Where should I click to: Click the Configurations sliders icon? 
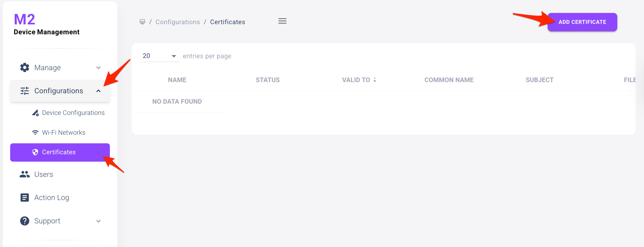click(x=25, y=91)
